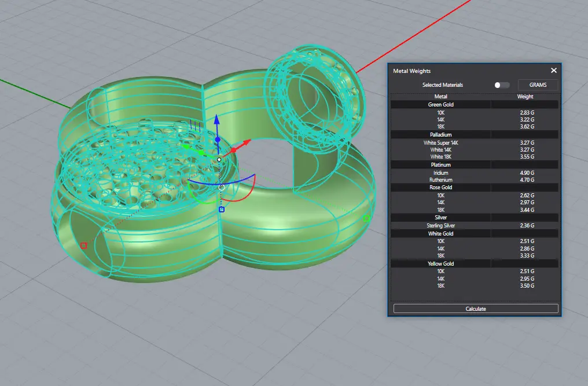This screenshot has width=588, height=386.
Task: Select the Iridium platinum row
Action: click(x=440, y=173)
